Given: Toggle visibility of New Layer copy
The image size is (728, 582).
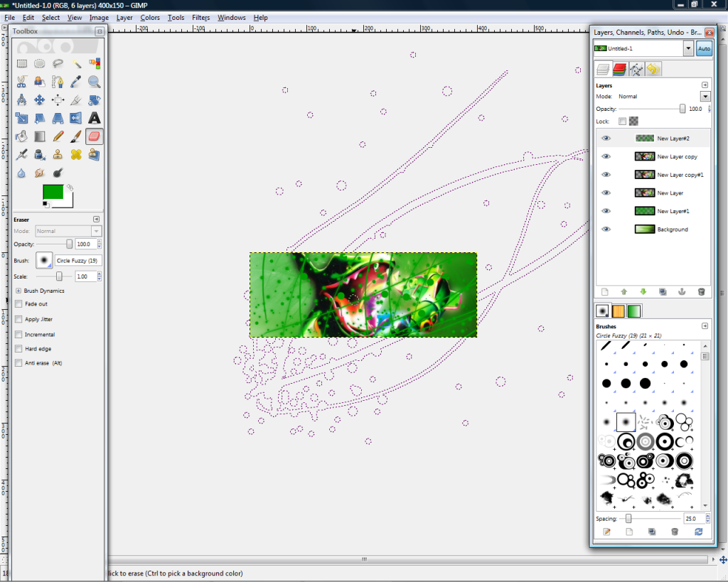Looking at the screenshot, I should 606,156.
